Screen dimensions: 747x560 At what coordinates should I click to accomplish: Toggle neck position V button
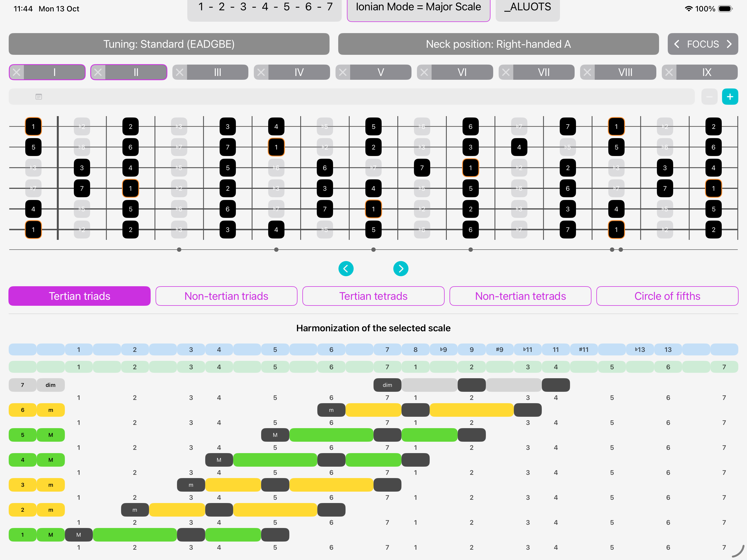coord(381,72)
